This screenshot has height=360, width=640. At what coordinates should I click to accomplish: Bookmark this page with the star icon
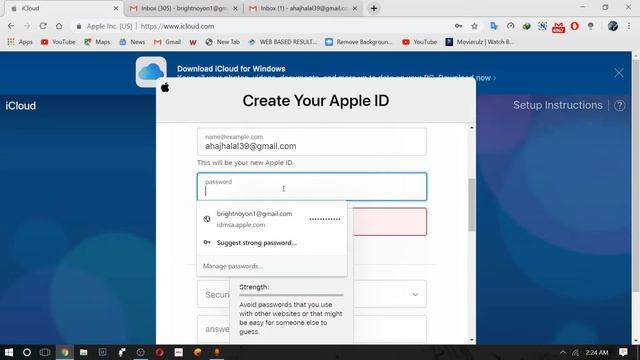474,26
